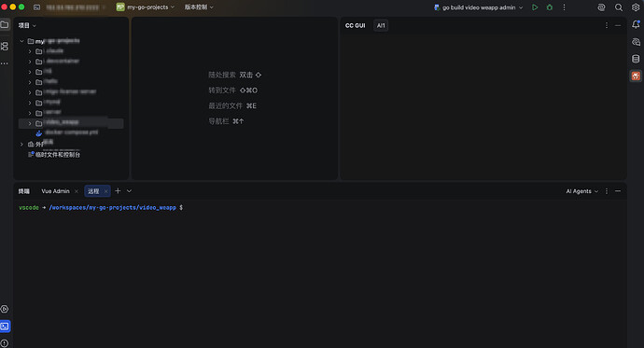Select the .devcontainer folder row

coord(71,62)
